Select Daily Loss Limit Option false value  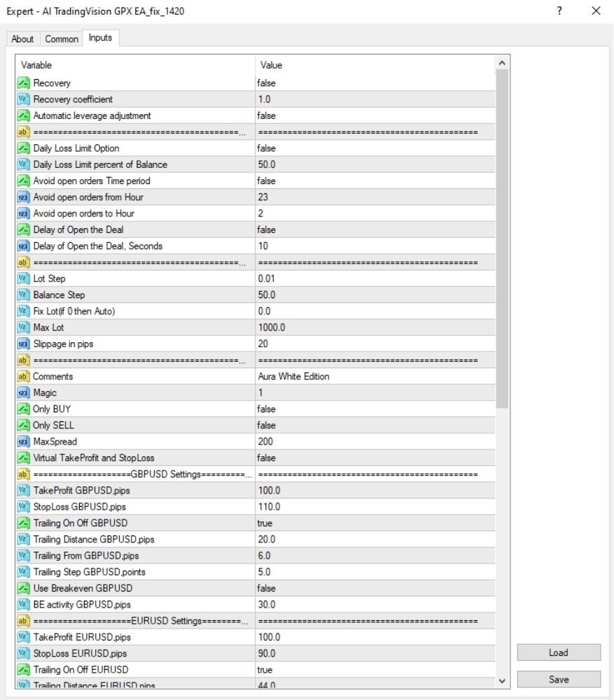(375, 148)
